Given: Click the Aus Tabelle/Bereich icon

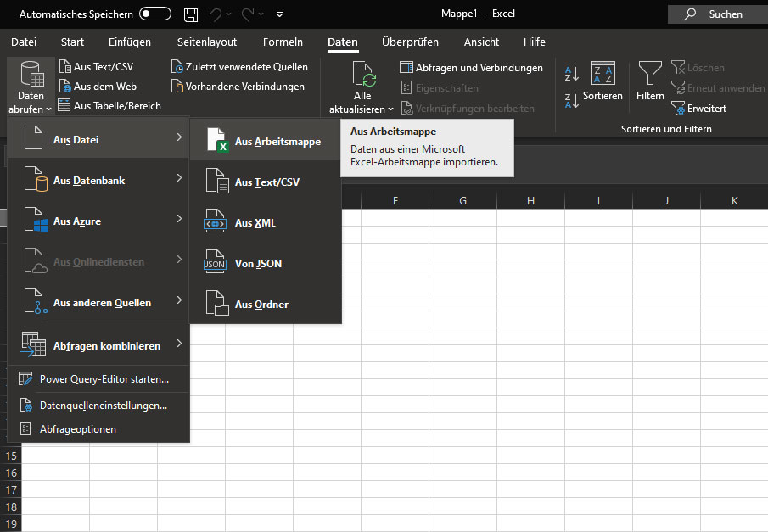Looking at the screenshot, I should pyautogui.click(x=64, y=105).
